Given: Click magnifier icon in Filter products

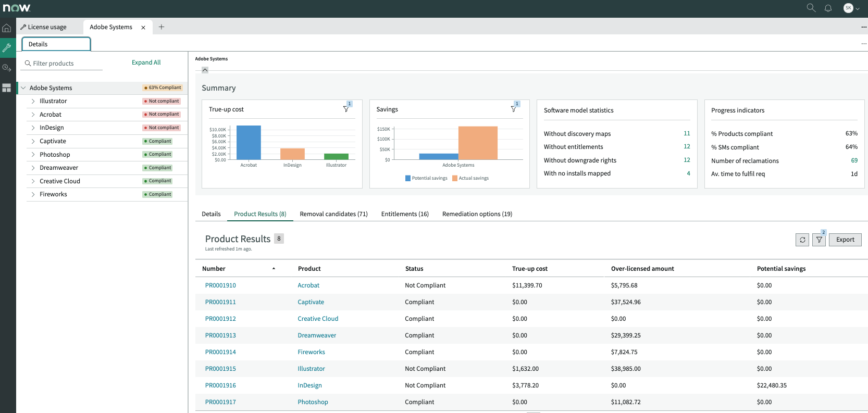Looking at the screenshot, I should pyautogui.click(x=28, y=64).
